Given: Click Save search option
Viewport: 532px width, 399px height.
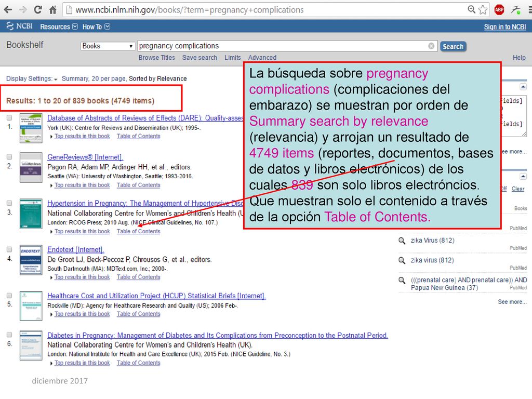Looking at the screenshot, I should coord(199,58).
